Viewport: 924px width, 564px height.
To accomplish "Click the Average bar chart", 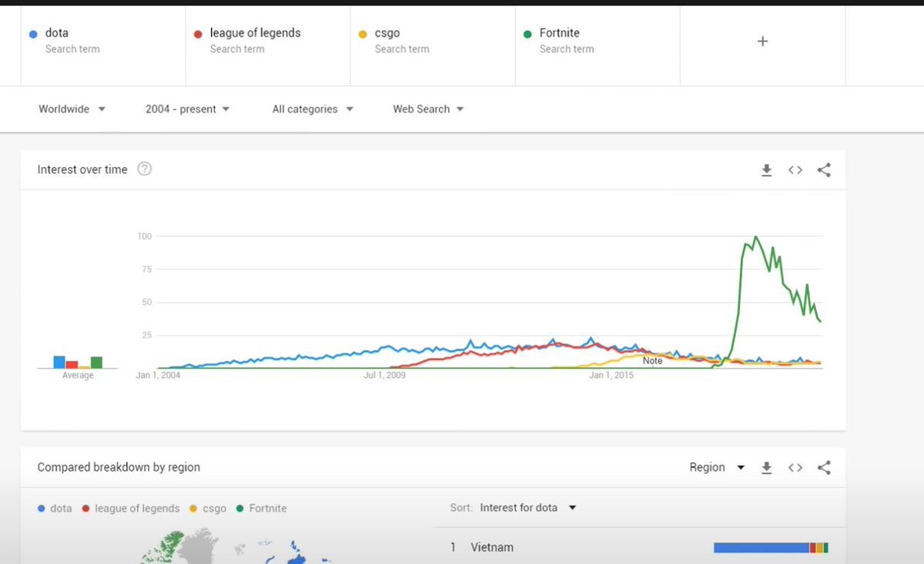I will [78, 362].
